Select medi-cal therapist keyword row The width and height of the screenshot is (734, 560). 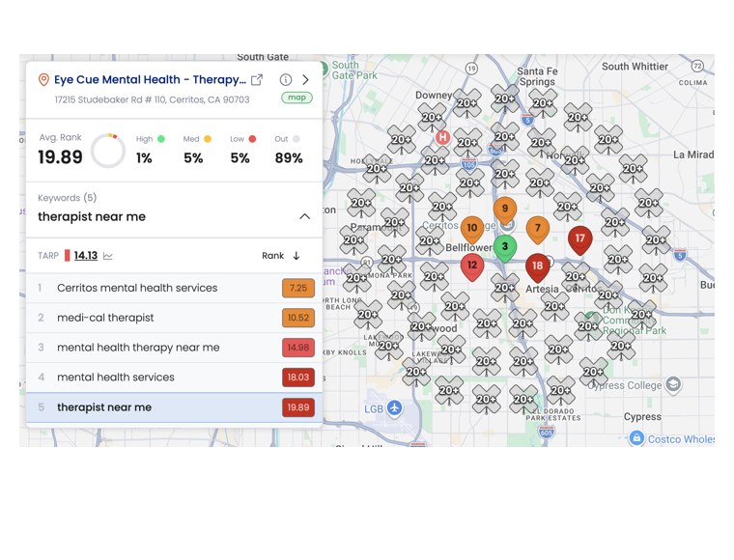pos(174,318)
